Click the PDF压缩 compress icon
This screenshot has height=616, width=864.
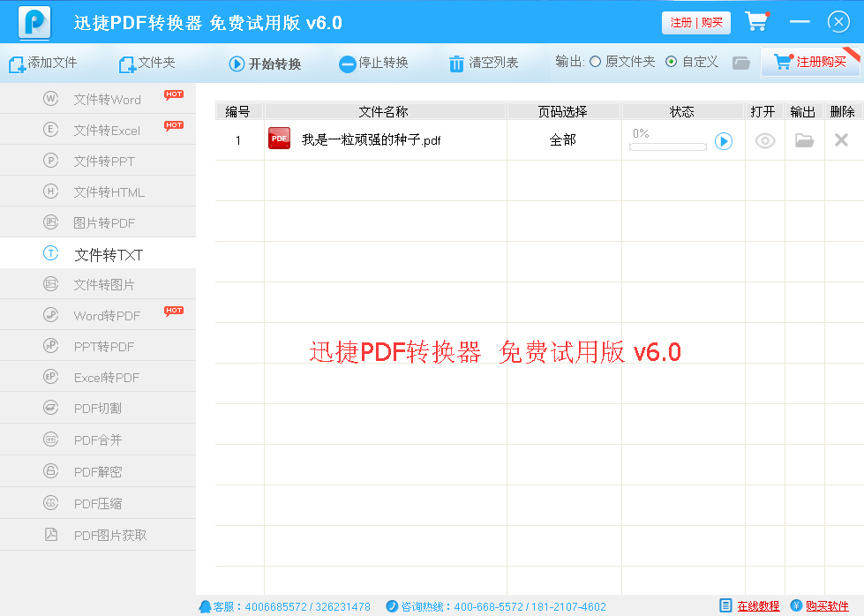coord(50,502)
